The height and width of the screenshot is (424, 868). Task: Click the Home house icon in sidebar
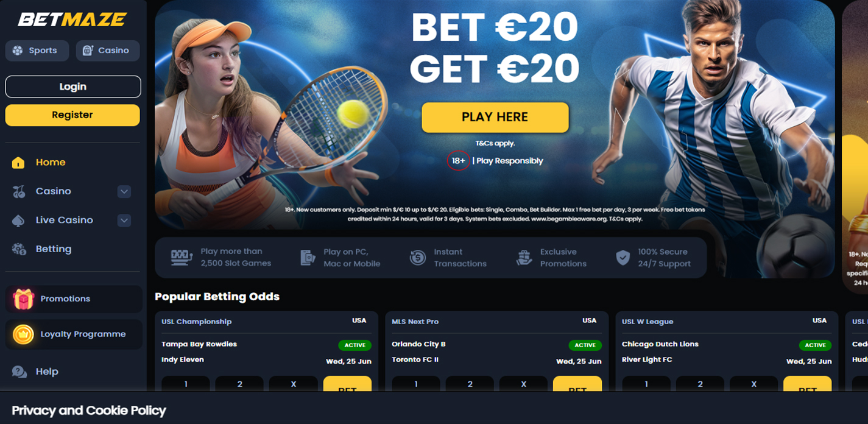[18, 163]
